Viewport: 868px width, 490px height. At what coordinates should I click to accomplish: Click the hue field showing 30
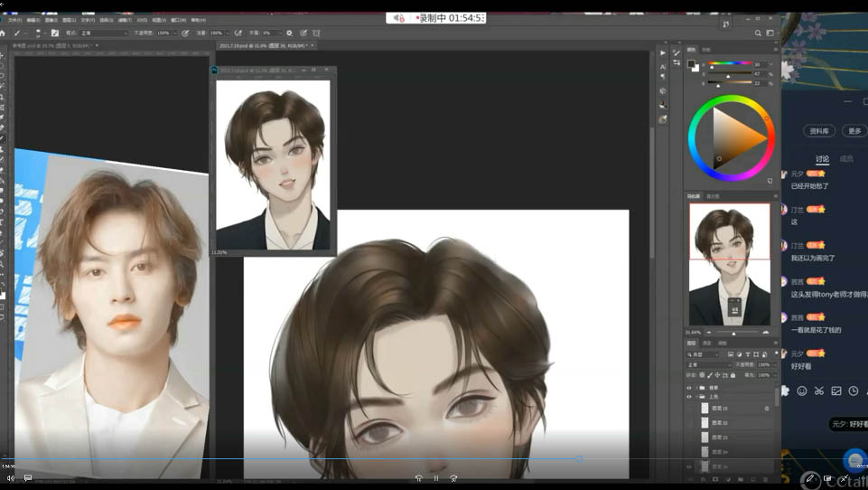(x=760, y=64)
